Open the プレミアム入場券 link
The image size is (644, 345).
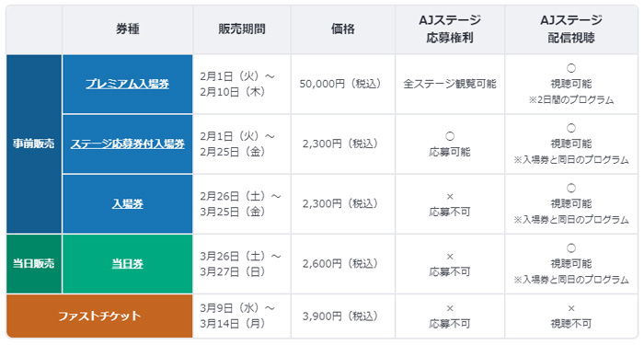127,84
